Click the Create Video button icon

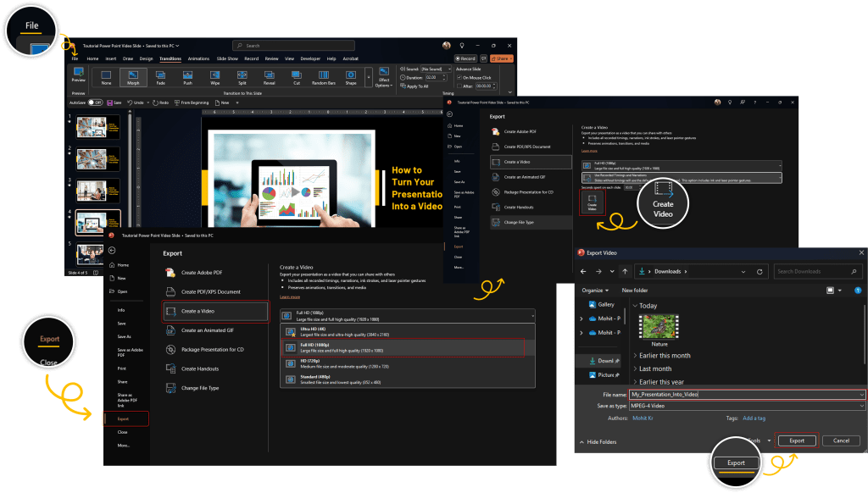pyautogui.click(x=593, y=202)
